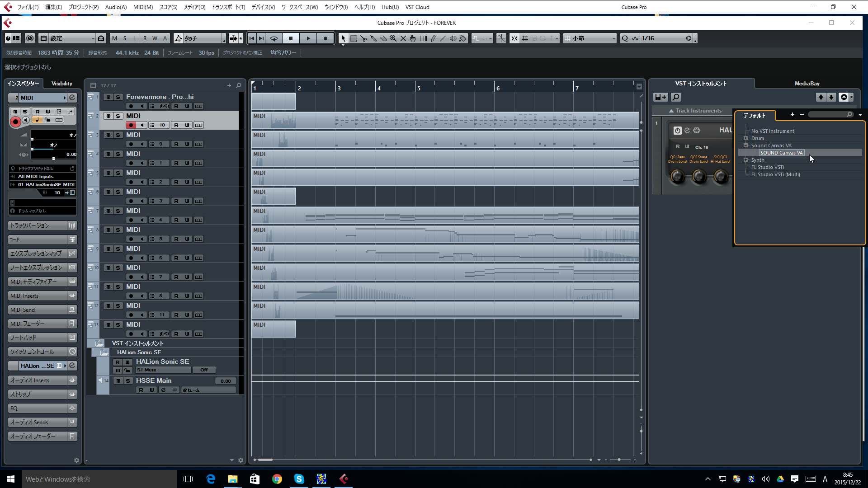Toggle Auto-Scroll button in toolbar

233,38
